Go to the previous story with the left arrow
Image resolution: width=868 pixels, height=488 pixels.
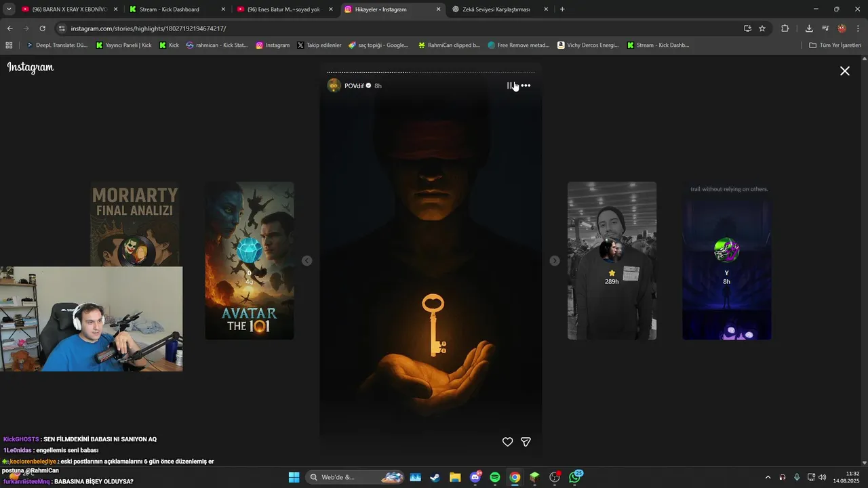click(x=307, y=261)
